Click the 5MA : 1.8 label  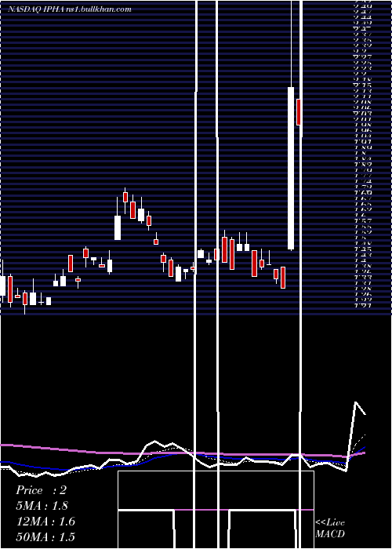42,506
